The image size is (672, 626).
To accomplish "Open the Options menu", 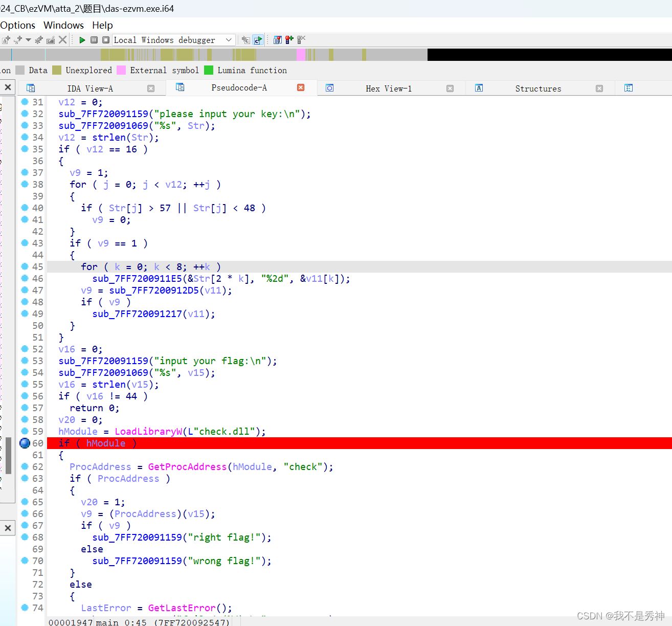I will 18,25.
